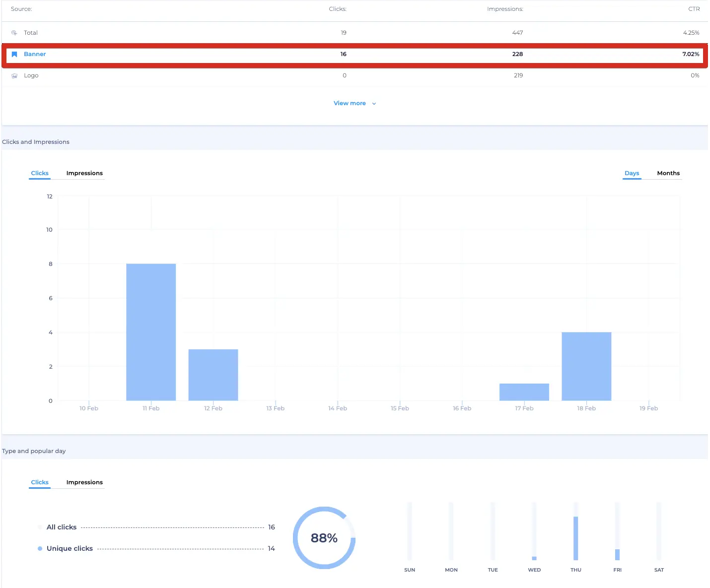Screen dimensions: 710x588
Task: Click the THU popular day bar
Action: tap(575, 538)
